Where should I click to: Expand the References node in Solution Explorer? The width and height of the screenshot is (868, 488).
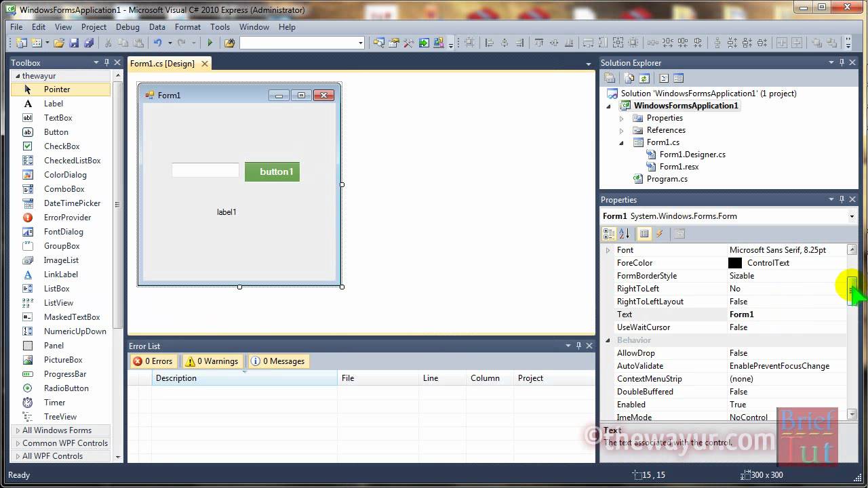(621, 130)
